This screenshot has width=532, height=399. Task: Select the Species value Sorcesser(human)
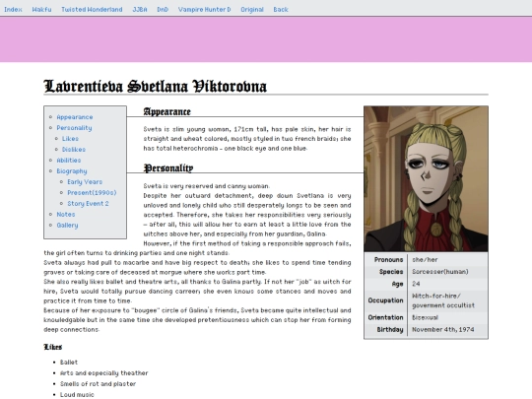tap(440, 272)
